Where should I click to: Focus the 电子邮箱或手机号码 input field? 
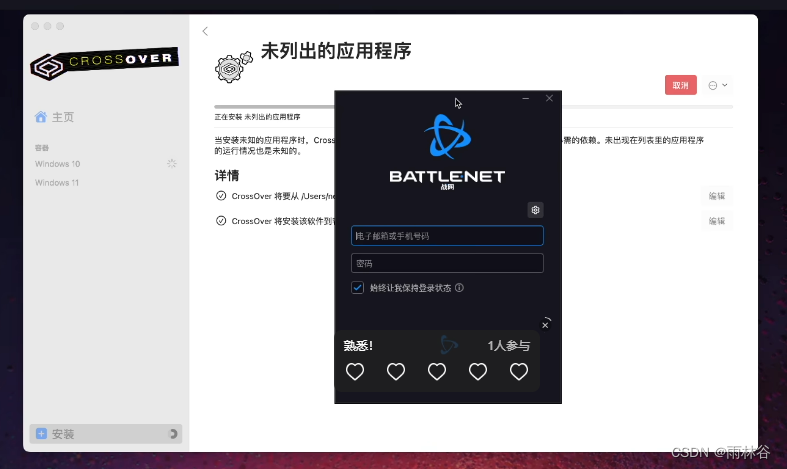pyautogui.click(x=447, y=236)
